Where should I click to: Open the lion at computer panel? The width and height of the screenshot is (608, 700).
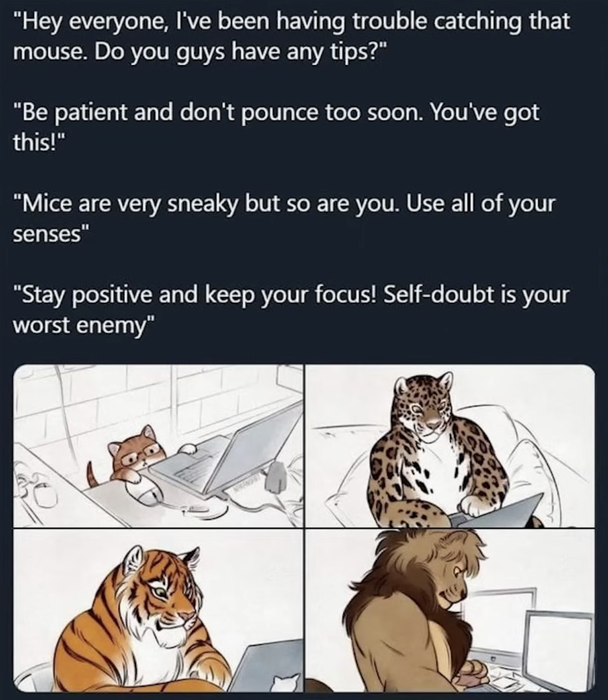pyautogui.click(x=450, y=611)
